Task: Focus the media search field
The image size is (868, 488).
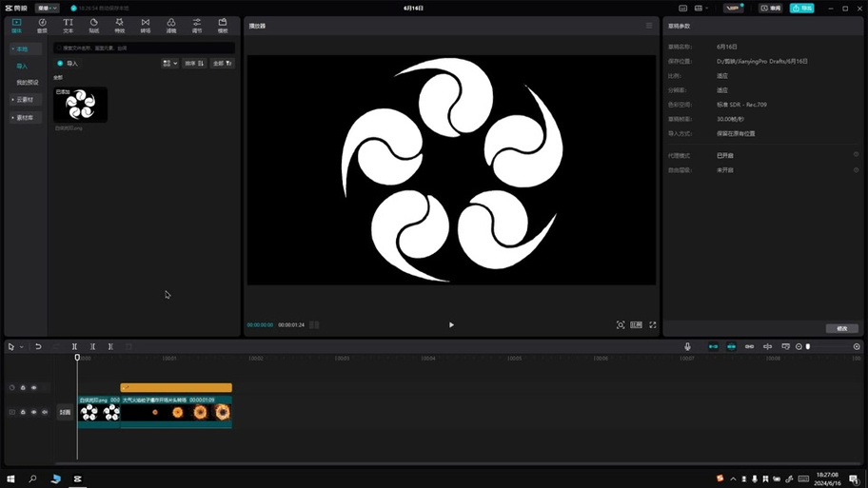Action: click(144, 49)
